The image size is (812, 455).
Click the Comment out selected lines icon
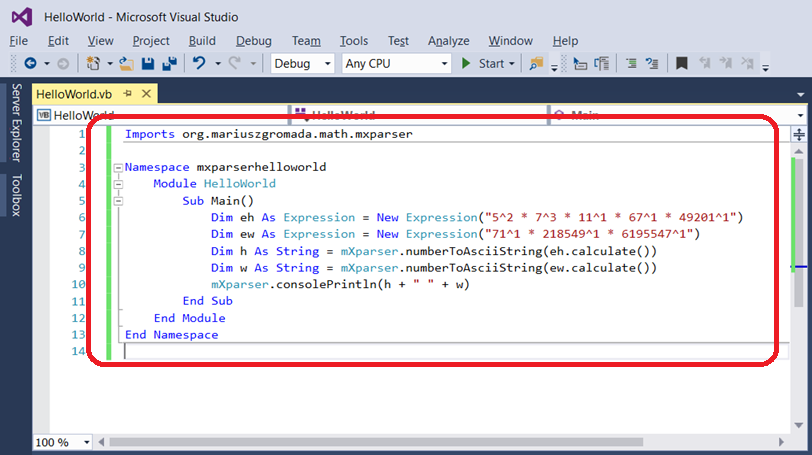coord(631,64)
